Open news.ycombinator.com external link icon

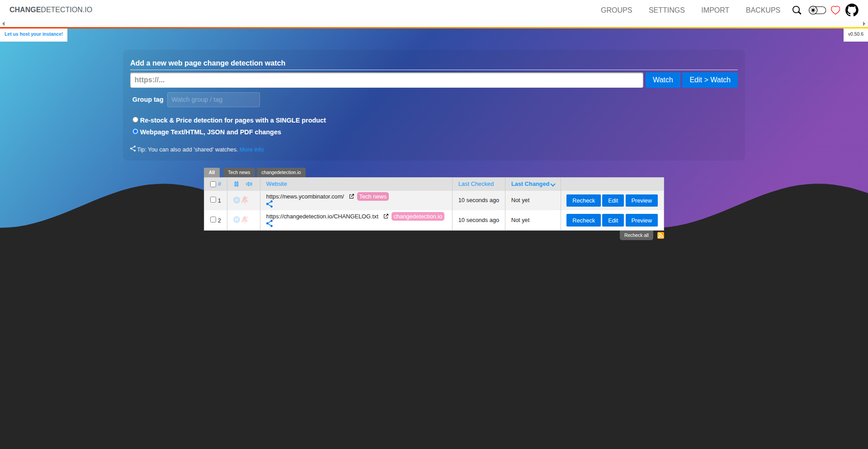352,196
